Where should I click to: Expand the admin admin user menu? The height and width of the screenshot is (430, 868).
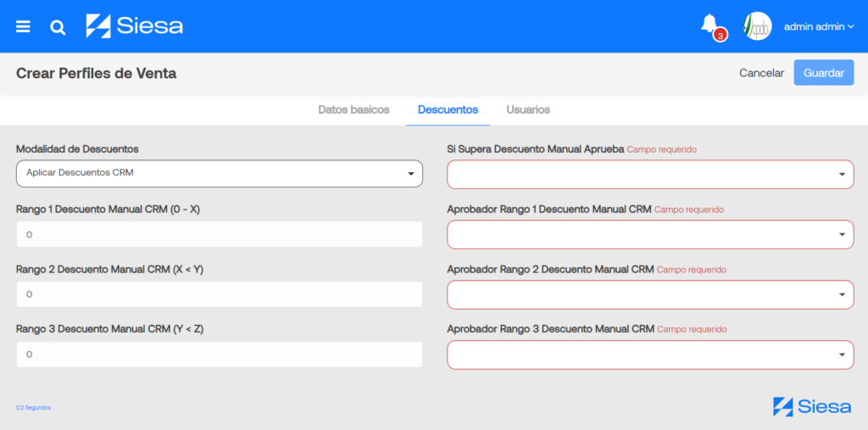tap(819, 26)
